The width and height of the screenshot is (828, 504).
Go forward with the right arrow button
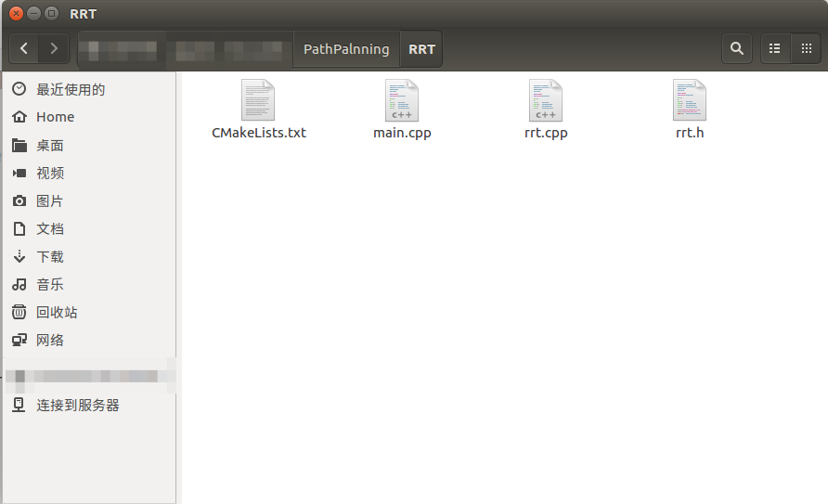(x=54, y=48)
